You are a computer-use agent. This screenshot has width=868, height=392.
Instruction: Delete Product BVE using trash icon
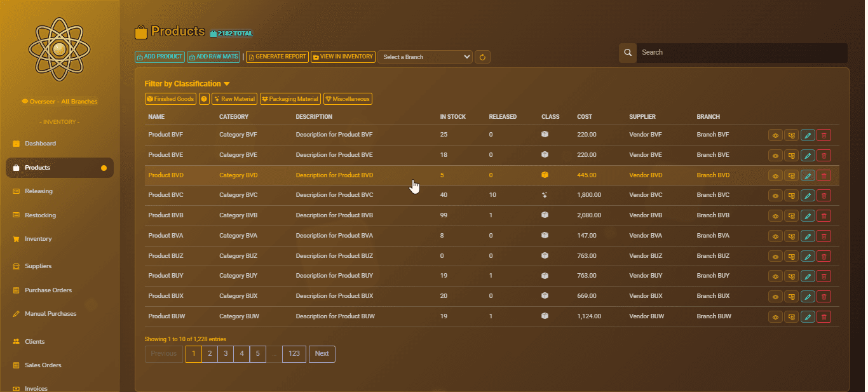coord(824,155)
